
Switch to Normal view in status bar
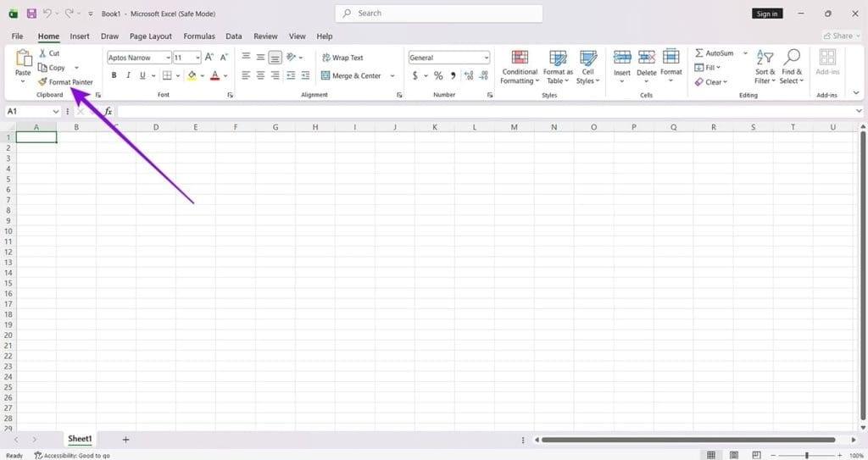coord(711,455)
